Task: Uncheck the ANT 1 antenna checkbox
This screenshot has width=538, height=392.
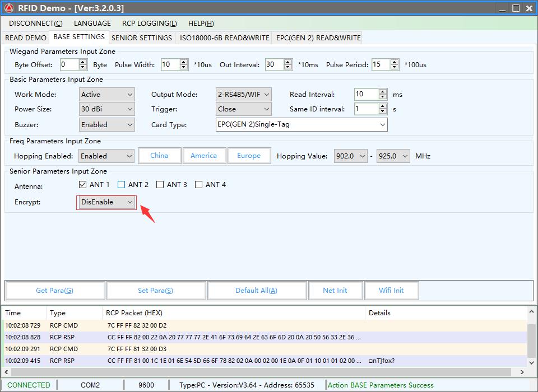Action: tap(83, 185)
